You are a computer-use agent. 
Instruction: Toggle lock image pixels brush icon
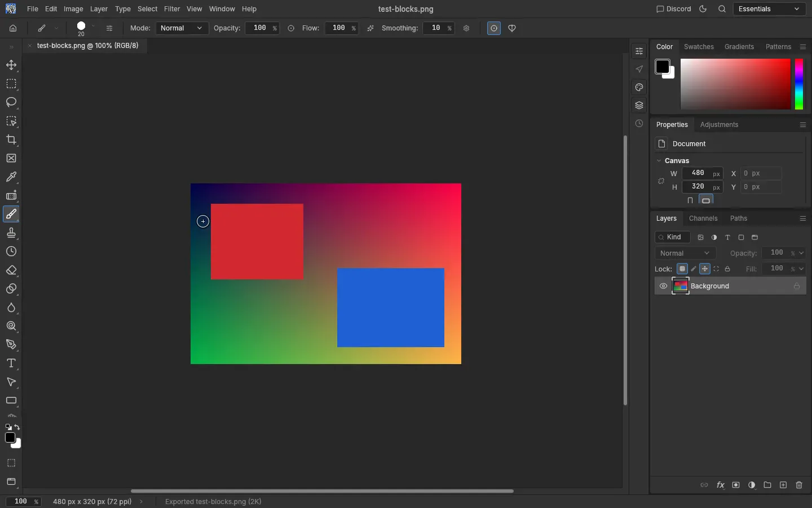click(694, 269)
